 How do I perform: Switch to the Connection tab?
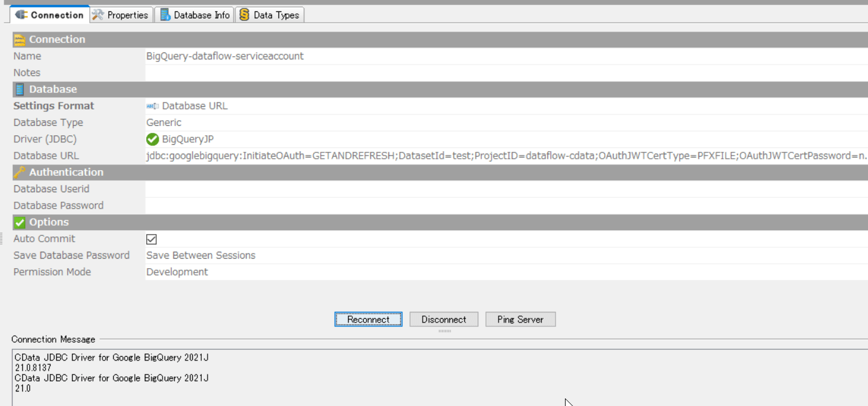tap(49, 15)
